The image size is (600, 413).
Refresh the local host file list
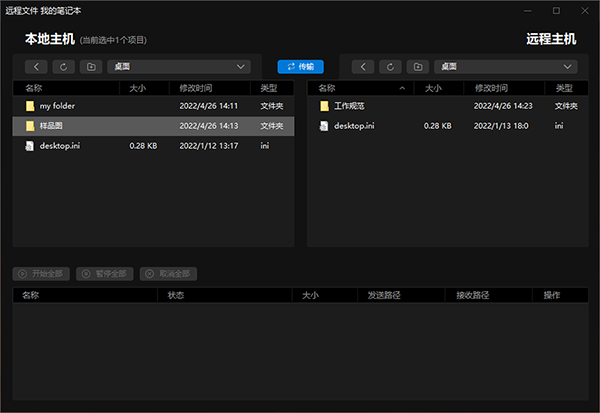point(64,67)
